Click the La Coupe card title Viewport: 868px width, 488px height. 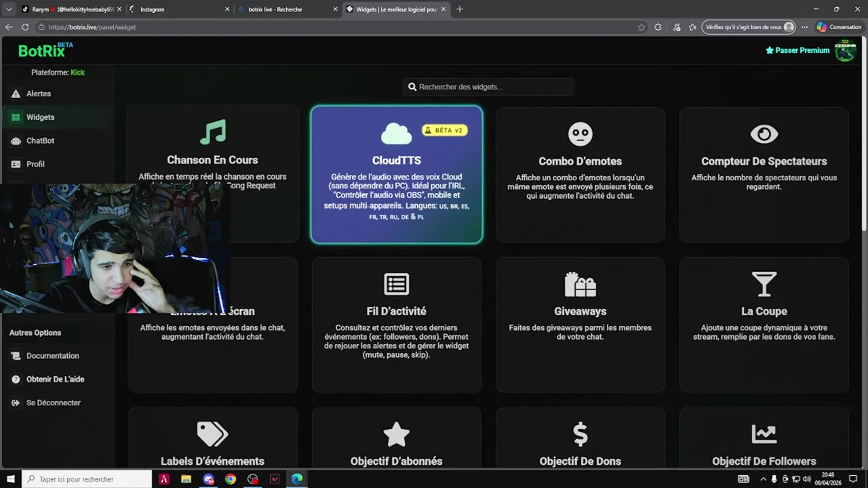click(x=764, y=311)
